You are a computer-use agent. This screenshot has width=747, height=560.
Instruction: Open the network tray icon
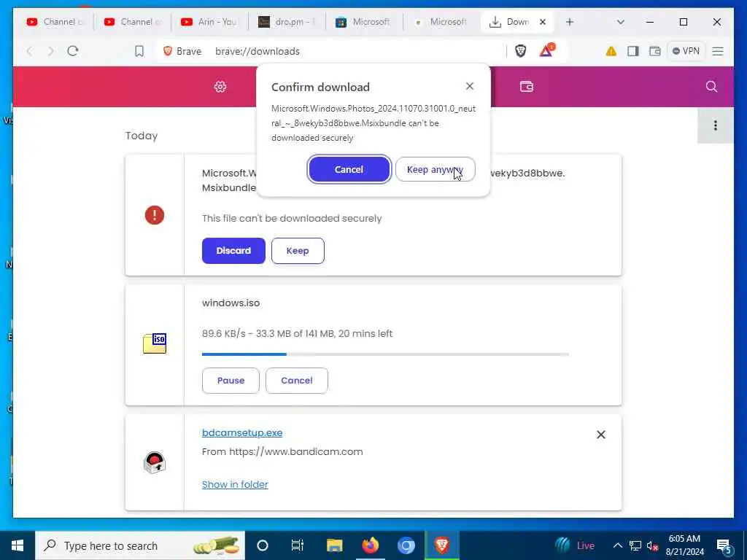635,545
